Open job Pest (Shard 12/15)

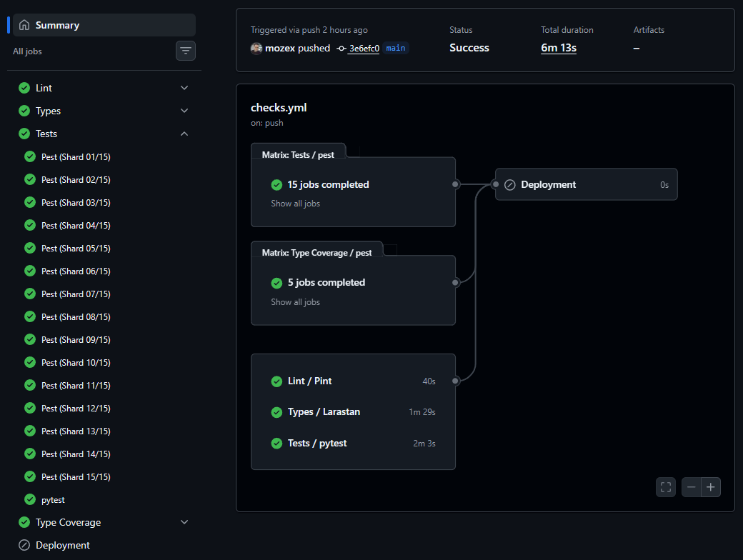[x=76, y=408]
